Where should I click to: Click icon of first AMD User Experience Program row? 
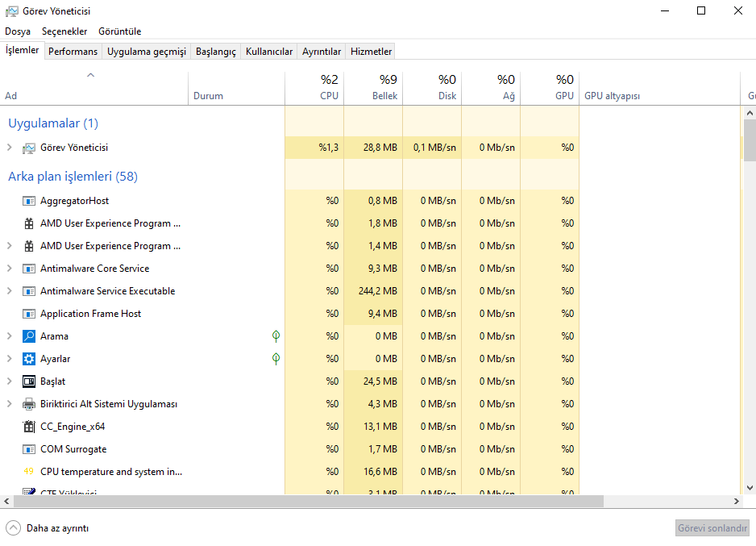[29, 223]
